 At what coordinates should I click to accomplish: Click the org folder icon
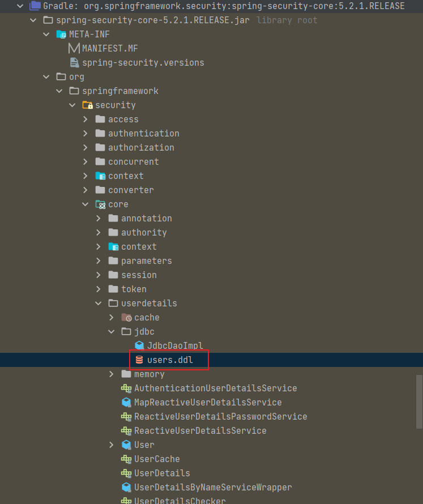[x=61, y=77]
